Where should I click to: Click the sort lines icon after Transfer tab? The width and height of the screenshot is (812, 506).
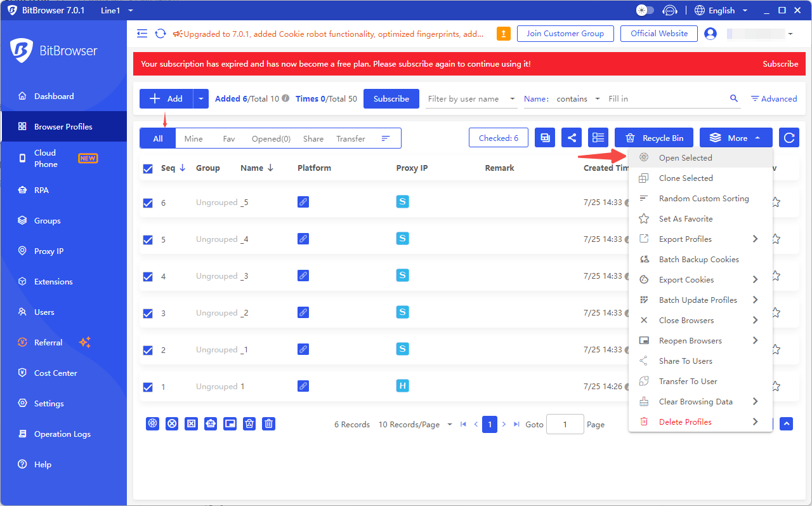(x=386, y=138)
